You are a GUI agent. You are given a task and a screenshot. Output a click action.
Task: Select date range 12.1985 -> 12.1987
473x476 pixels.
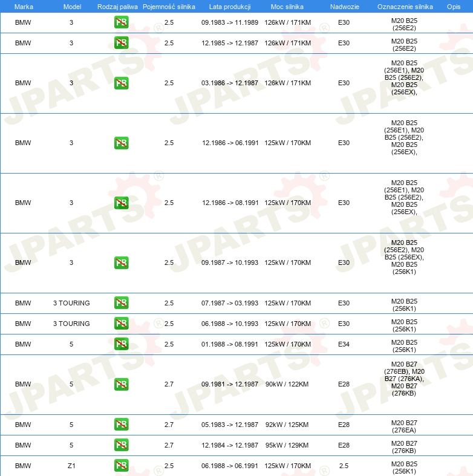(x=230, y=43)
